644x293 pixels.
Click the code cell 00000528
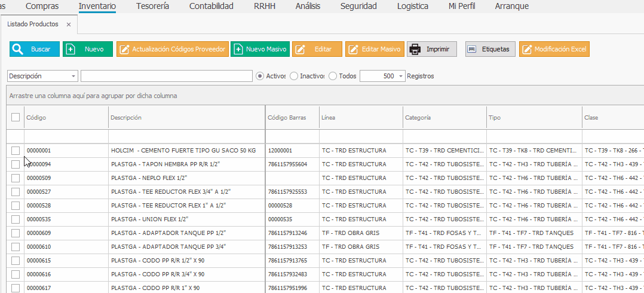[66, 206]
